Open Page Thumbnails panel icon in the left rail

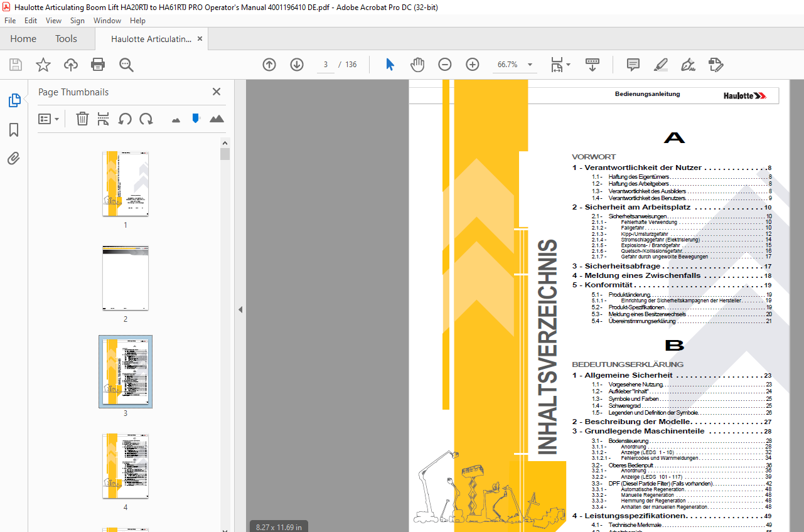pos(14,100)
